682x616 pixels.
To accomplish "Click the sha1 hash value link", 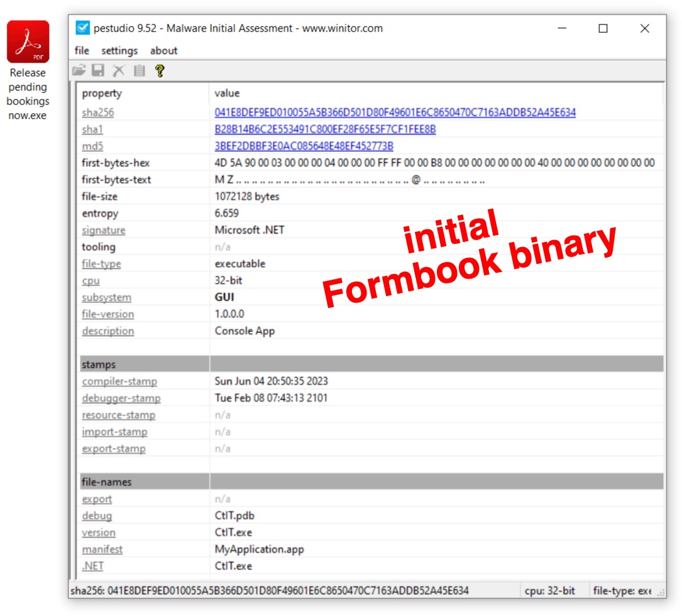I will 325,129.
